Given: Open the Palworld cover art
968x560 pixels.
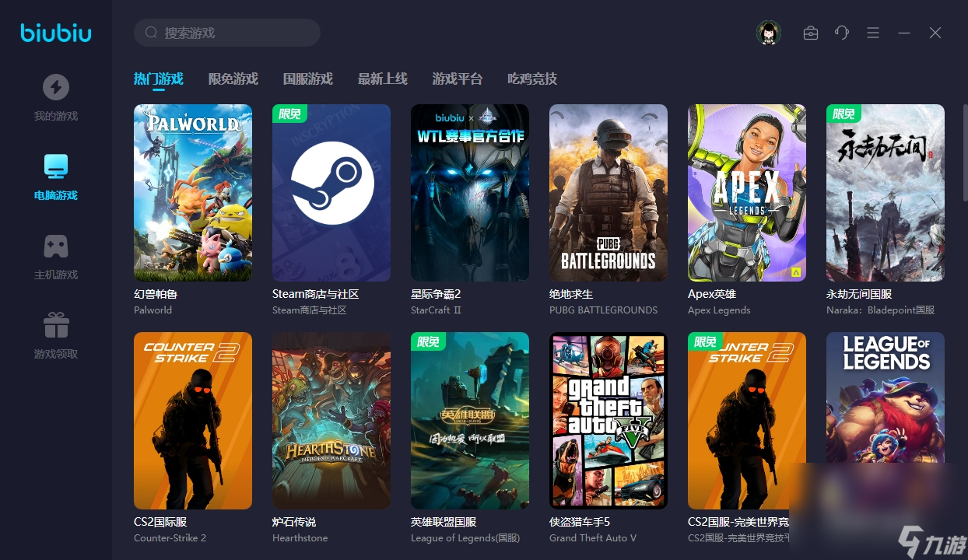Looking at the screenshot, I should coord(193,193).
